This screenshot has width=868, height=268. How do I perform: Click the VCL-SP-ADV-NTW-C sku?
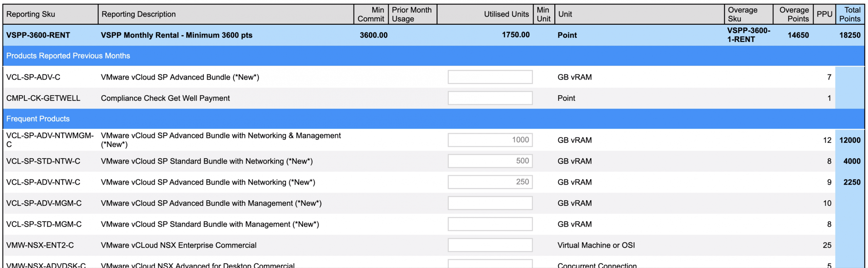43,182
